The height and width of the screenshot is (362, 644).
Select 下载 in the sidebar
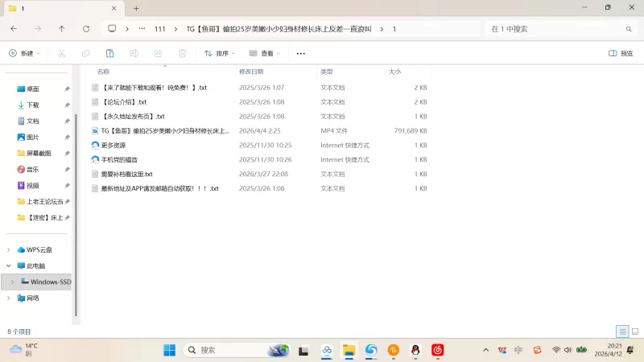[32, 105]
